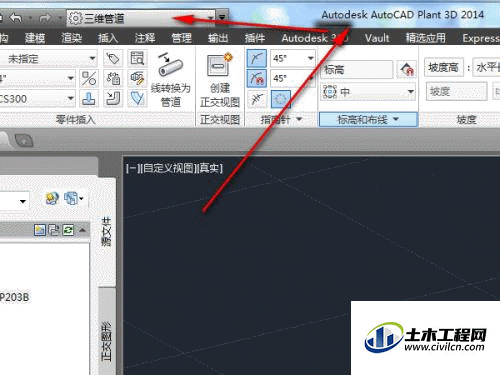Screen dimensions: 500x375
Task: Select the P203B item in tree
Action: (15, 297)
